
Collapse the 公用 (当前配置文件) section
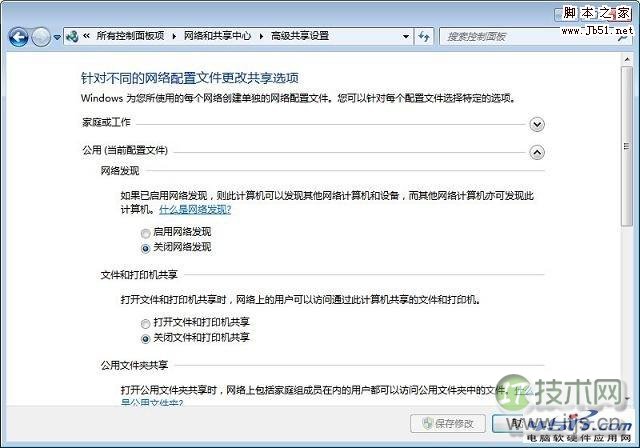pyautogui.click(x=537, y=153)
